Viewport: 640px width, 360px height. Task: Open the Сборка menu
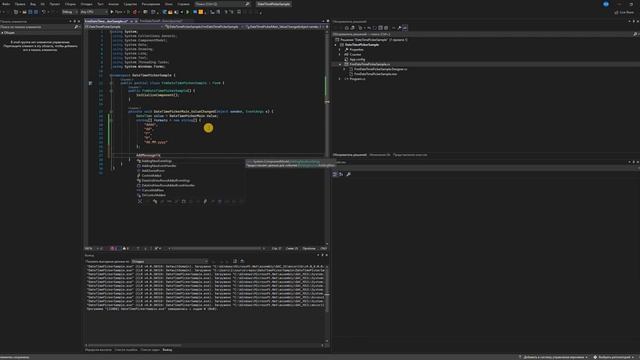(x=70, y=4)
